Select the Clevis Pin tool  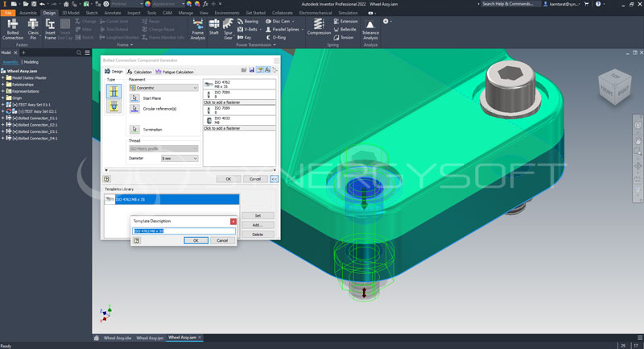pyautogui.click(x=33, y=30)
